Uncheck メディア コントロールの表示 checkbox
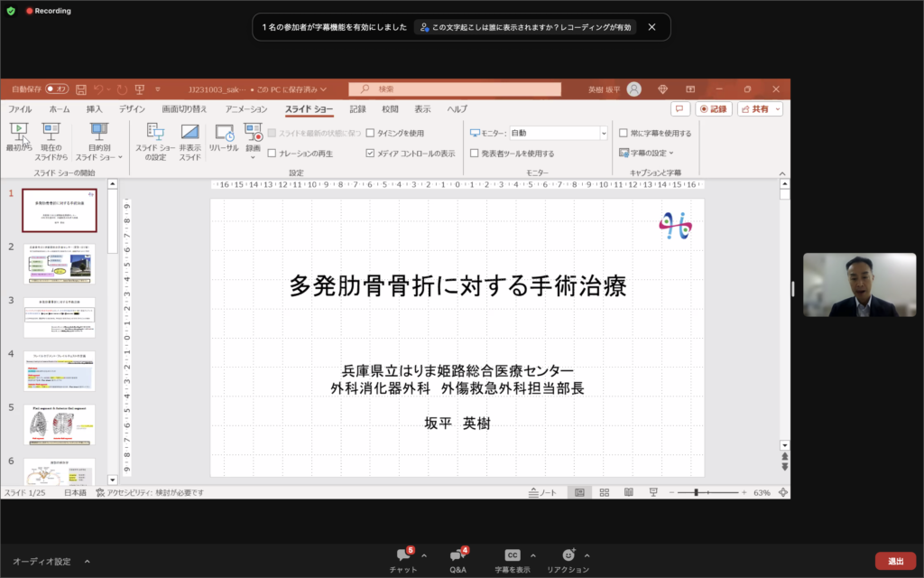The height and width of the screenshot is (578, 924). pos(370,154)
